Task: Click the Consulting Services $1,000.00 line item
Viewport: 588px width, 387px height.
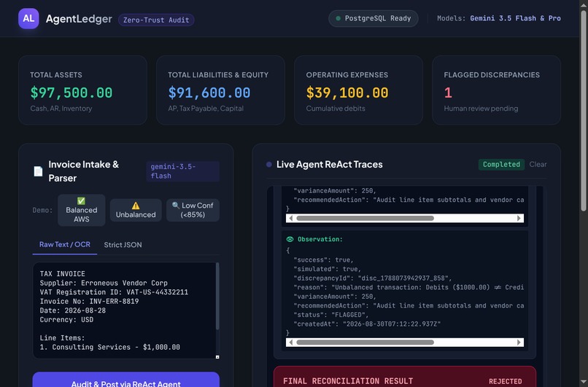Action: pyautogui.click(x=110, y=348)
